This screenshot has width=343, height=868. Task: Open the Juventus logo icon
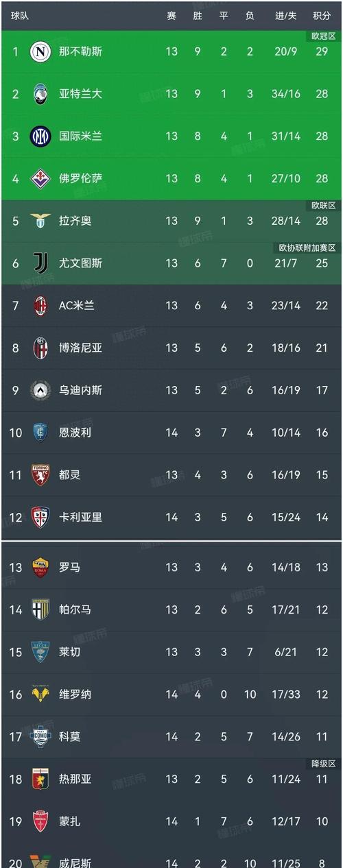tap(40, 263)
